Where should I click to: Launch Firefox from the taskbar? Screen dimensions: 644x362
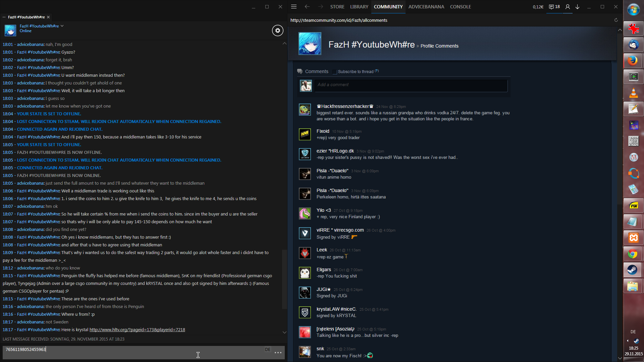point(633,61)
